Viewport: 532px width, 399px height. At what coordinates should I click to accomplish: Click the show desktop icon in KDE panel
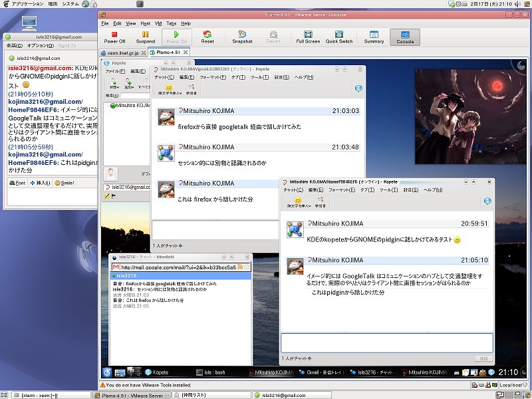tap(120, 372)
